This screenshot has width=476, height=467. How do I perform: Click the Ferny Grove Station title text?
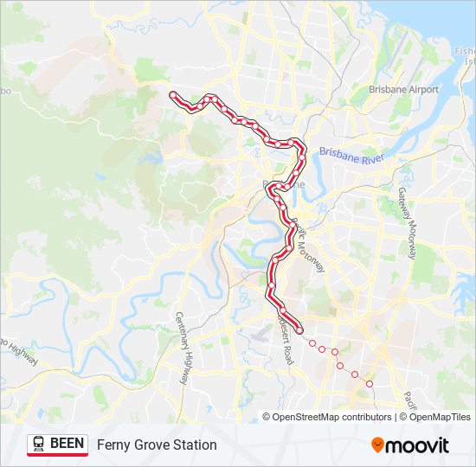pos(157,445)
